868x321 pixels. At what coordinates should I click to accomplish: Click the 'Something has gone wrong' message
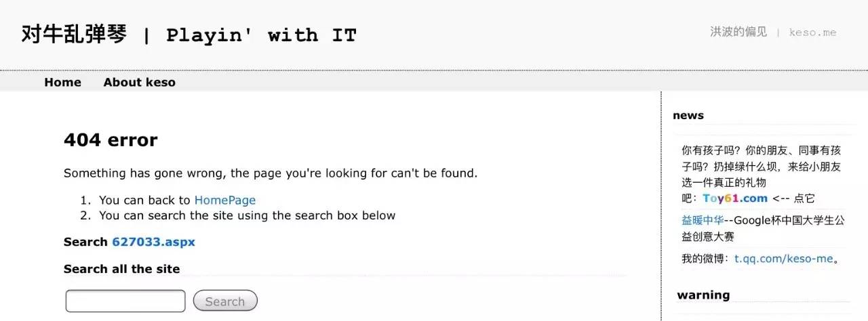pyautogui.click(x=270, y=173)
